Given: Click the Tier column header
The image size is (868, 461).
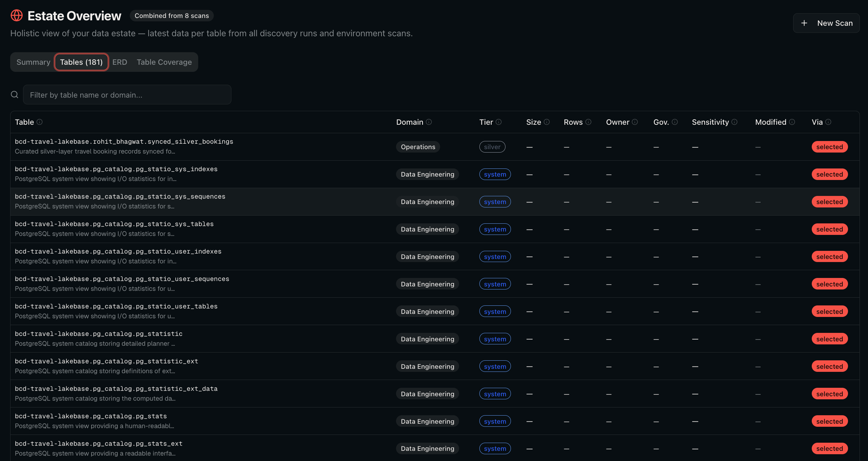Looking at the screenshot, I should 486,122.
